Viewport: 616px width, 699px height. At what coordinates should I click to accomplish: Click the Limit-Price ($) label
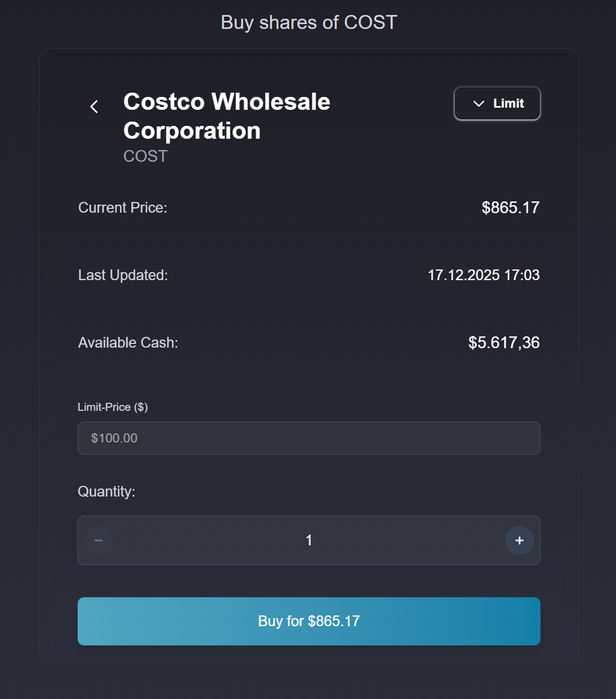[x=112, y=407]
